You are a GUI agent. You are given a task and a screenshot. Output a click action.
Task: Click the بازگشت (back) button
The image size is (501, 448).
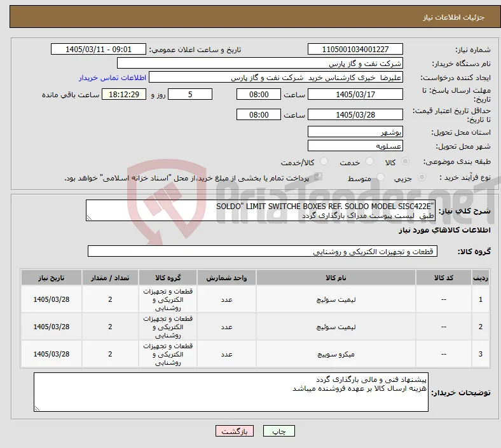point(235,431)
